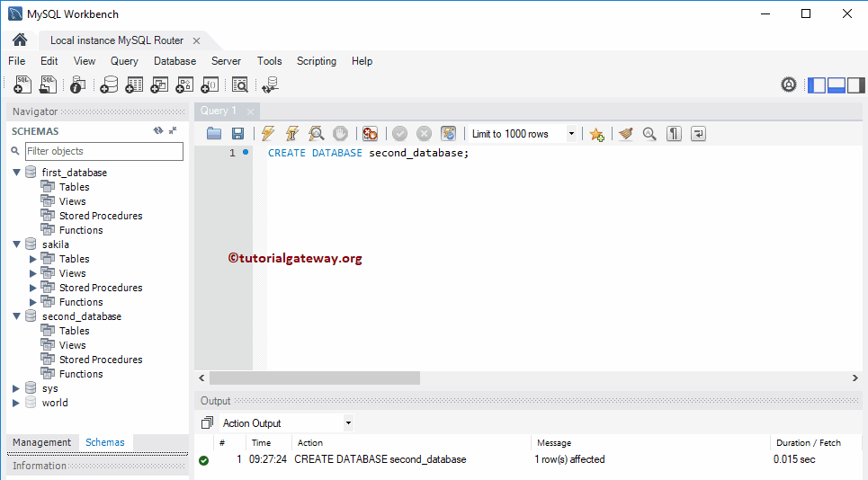Open the File menu
Screen dimensions: 868x480
click(16, 61)
